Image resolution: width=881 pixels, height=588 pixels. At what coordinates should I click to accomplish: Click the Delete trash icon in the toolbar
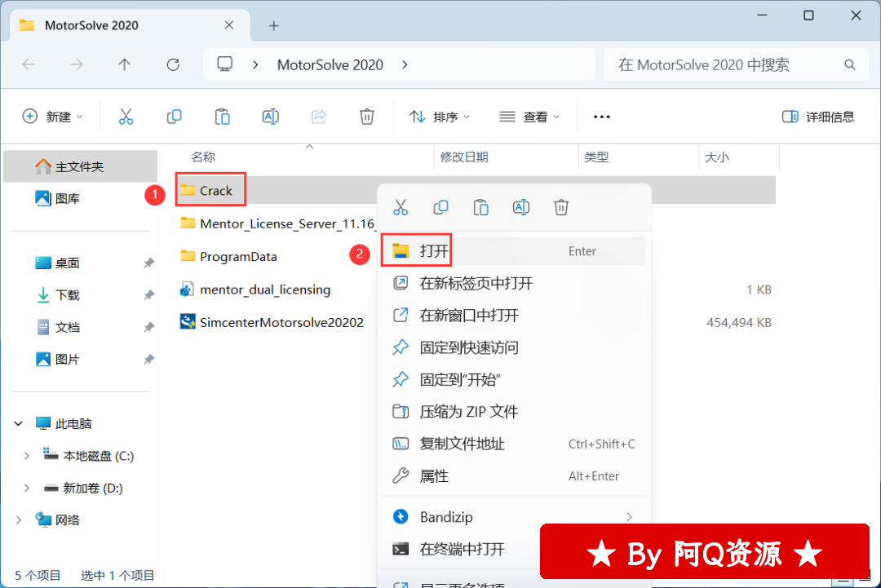367,117
